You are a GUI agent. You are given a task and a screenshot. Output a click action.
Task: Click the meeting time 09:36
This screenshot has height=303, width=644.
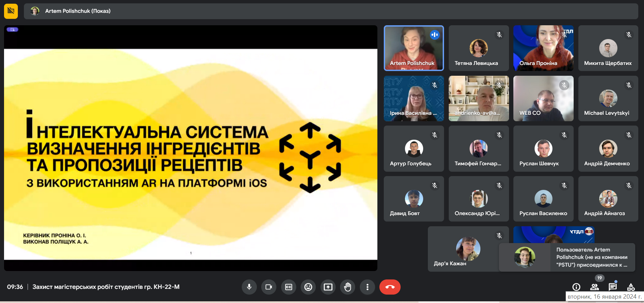click(15, 287)
